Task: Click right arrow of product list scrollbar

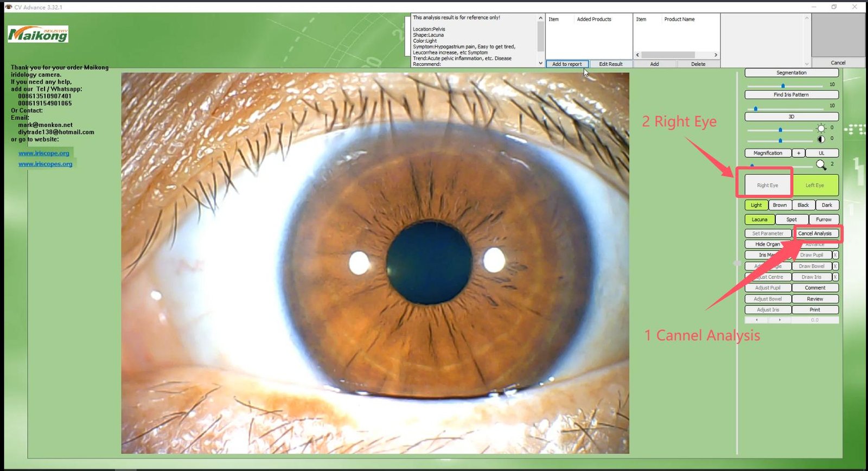Action: pyautogui.click(x=716, y=55)
